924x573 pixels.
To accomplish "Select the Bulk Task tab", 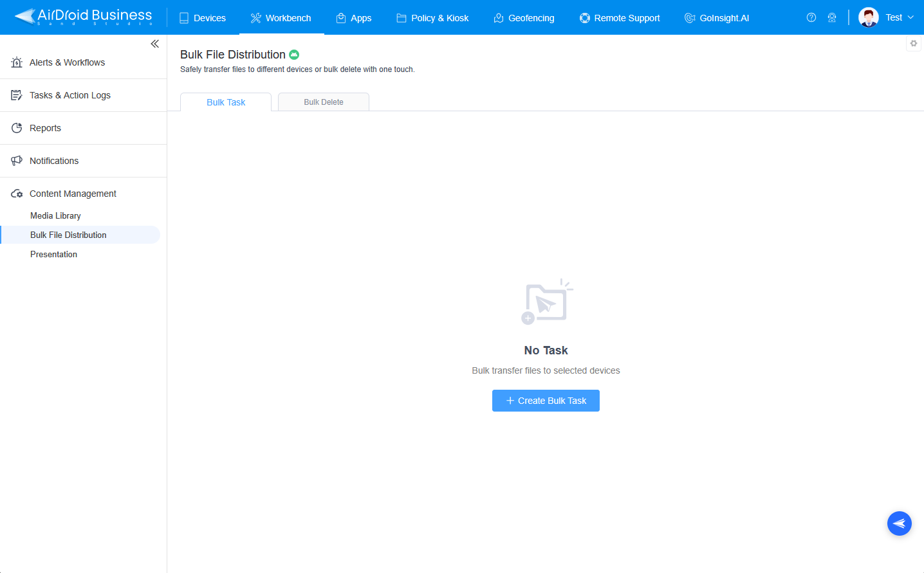I will coord(225,102).
